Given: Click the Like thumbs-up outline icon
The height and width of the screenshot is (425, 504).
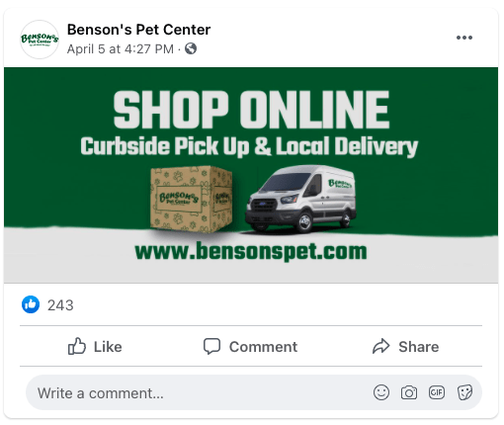Looking at the screenshot, I should pos(77,346).
